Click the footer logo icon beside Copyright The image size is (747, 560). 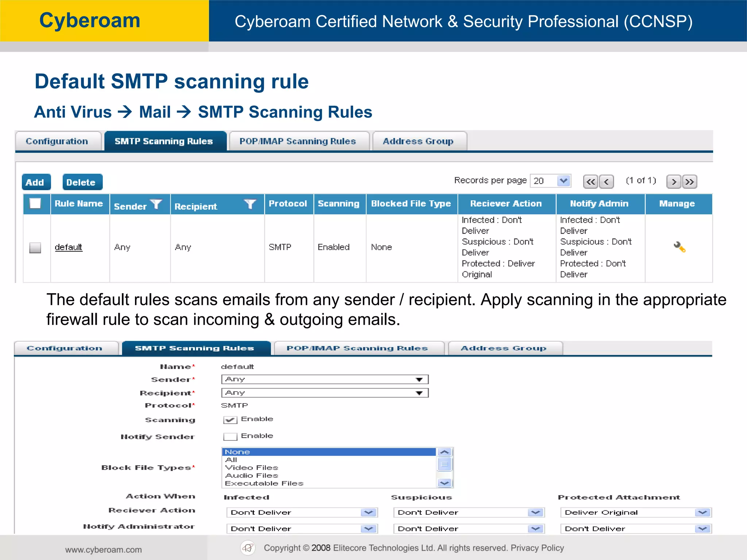pos(248,548)
